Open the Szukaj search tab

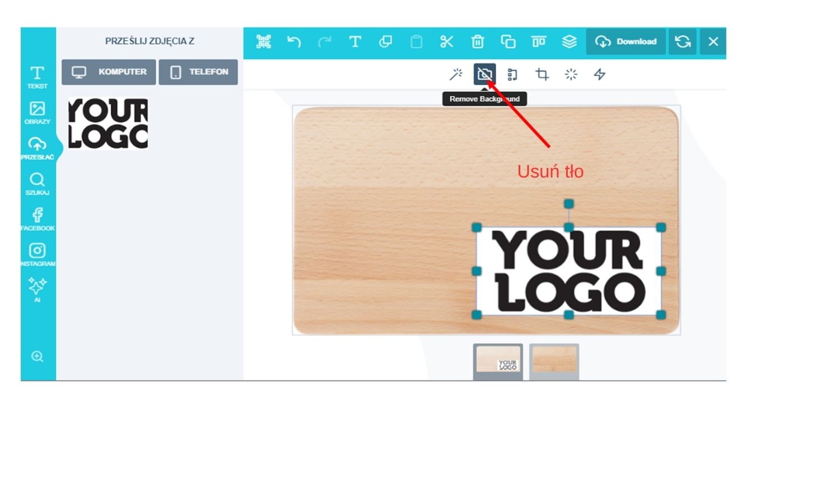pyautogui.click(x=38, y=184)
